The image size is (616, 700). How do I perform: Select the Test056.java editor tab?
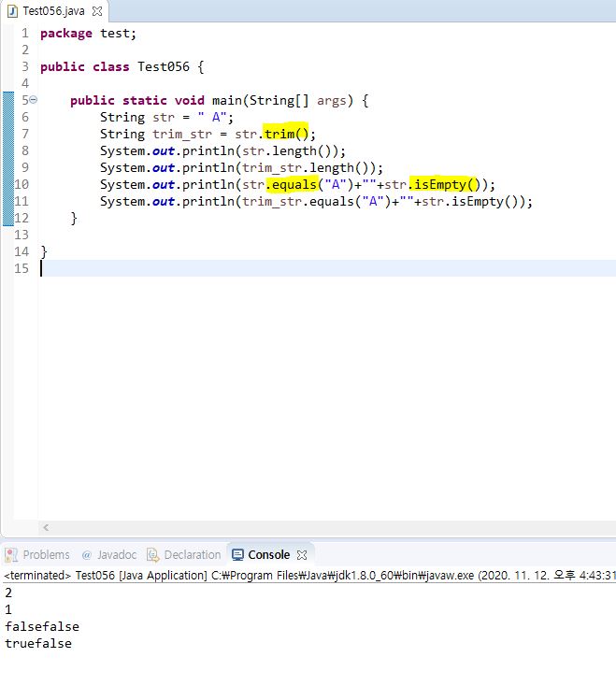53,11
